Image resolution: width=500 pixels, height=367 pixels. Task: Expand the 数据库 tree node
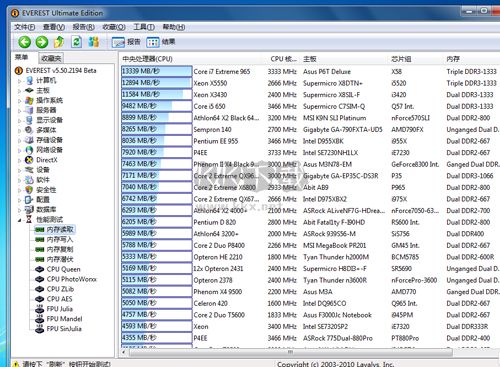tap(19, 210)
